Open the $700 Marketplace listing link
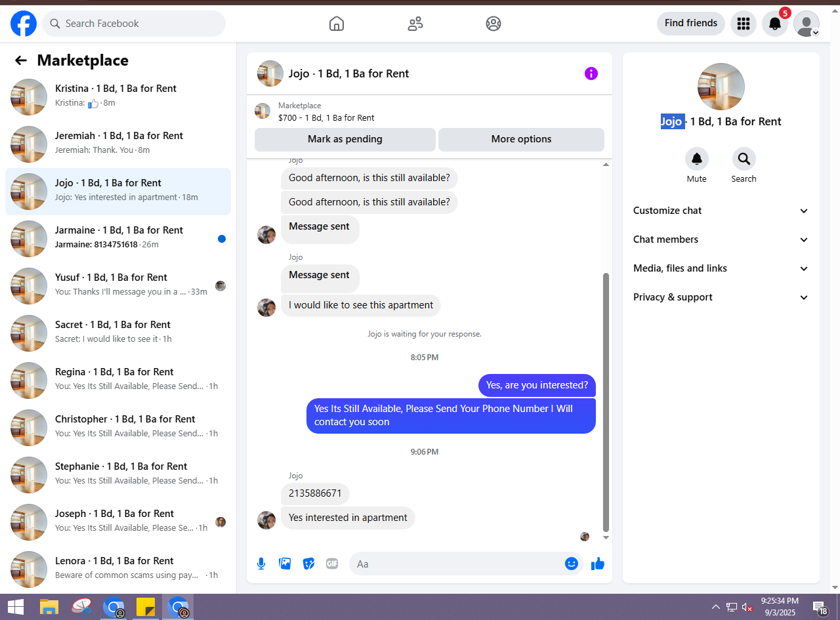Screen dimensions: 840x620 [326, 118]
